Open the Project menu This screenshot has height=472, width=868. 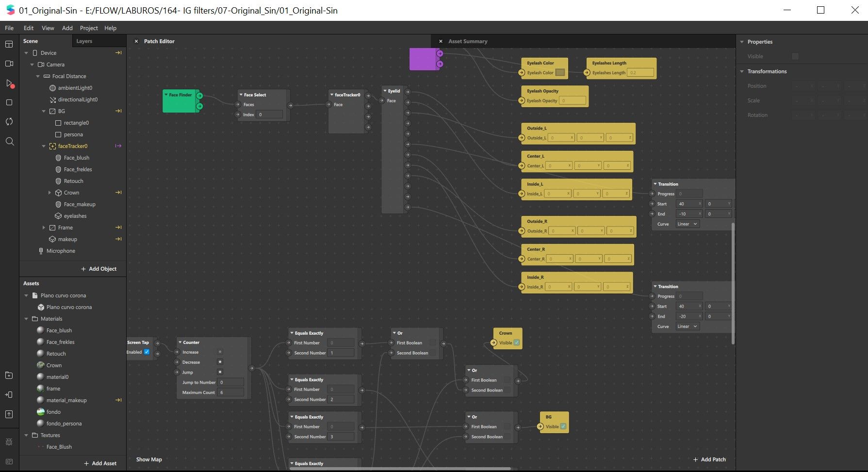89,28
